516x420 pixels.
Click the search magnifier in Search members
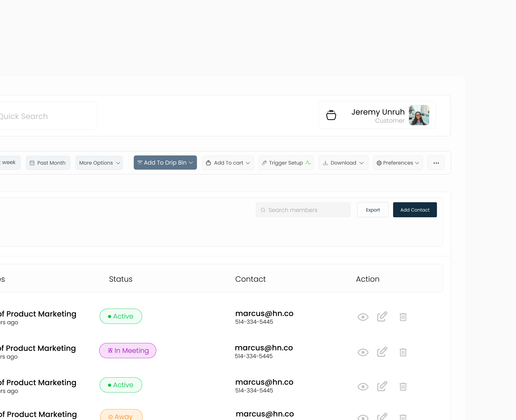coord(263,210)
